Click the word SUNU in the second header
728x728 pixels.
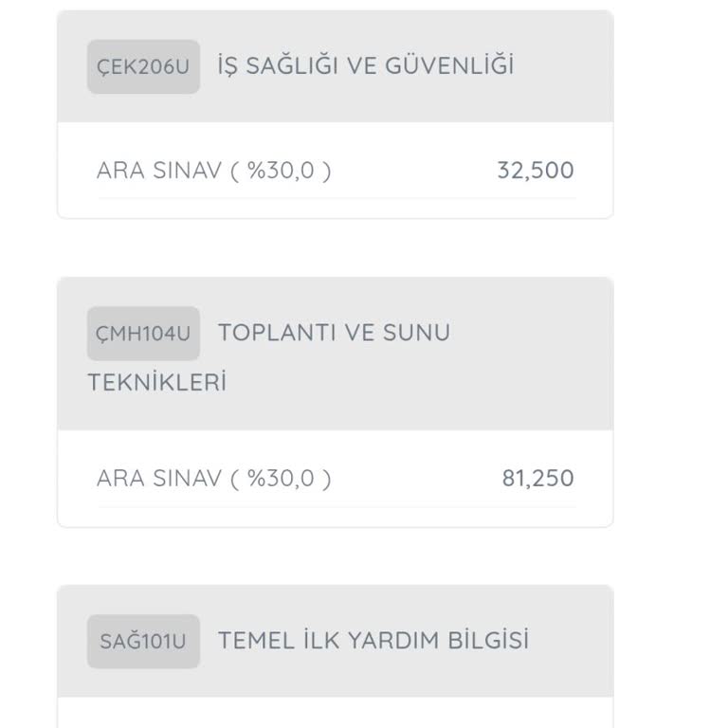click(416, 333)
